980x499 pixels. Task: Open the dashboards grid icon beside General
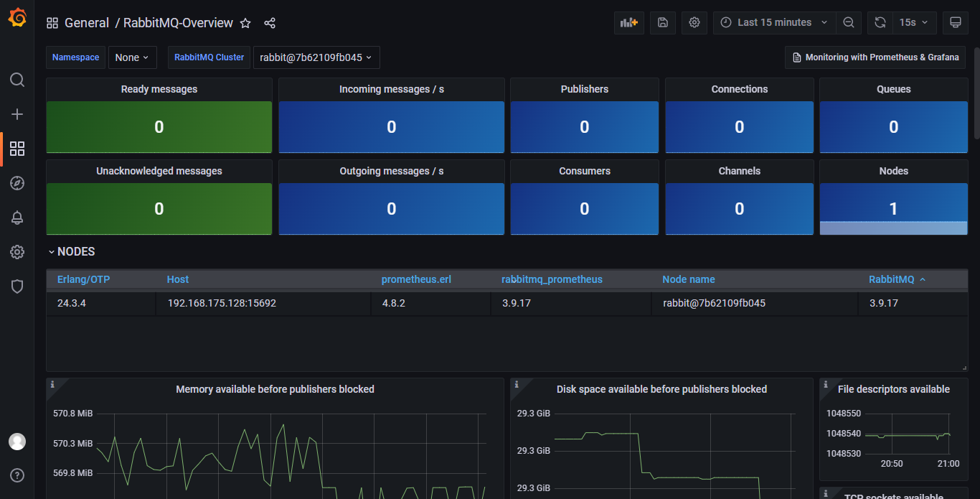[52, 23]
